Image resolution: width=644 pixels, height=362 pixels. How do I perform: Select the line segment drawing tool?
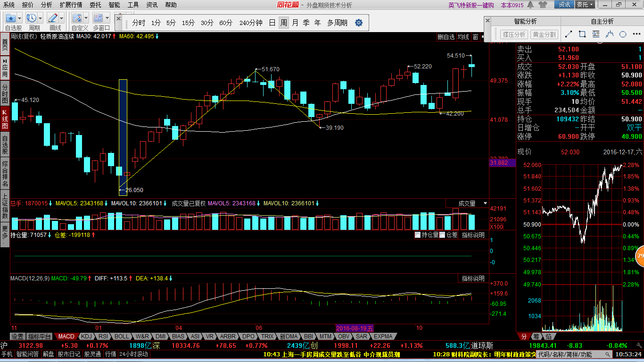coord(569,34)
